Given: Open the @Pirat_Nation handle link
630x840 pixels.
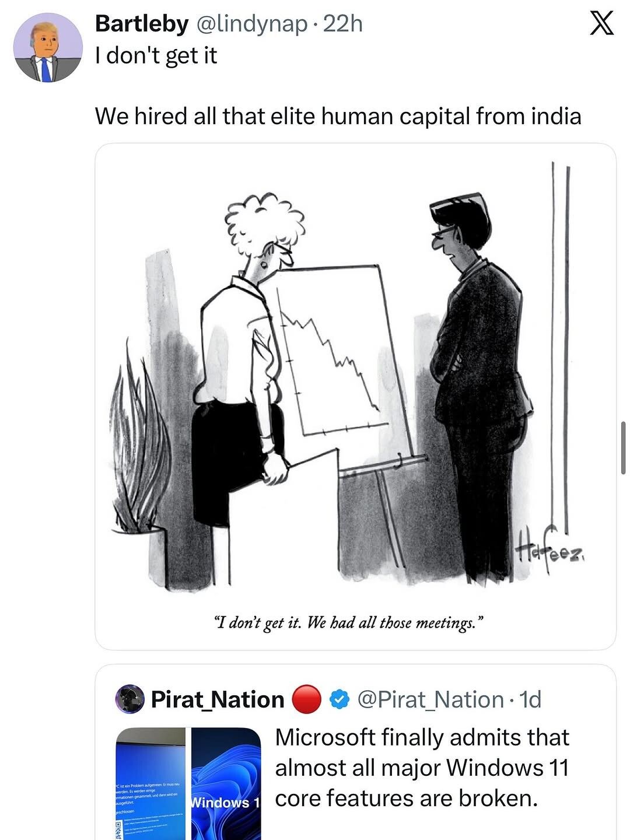Looking at the screenshot, I should point(429,699).
